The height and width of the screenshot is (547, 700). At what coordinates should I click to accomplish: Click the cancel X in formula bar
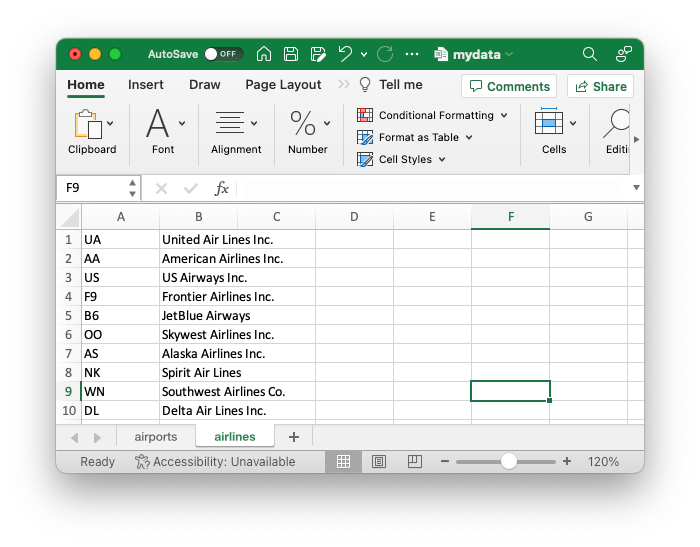click(x=161, y=189)
